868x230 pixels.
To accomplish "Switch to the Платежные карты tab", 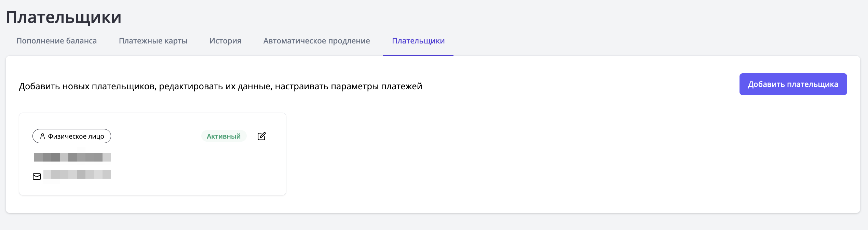I will 153,41.
